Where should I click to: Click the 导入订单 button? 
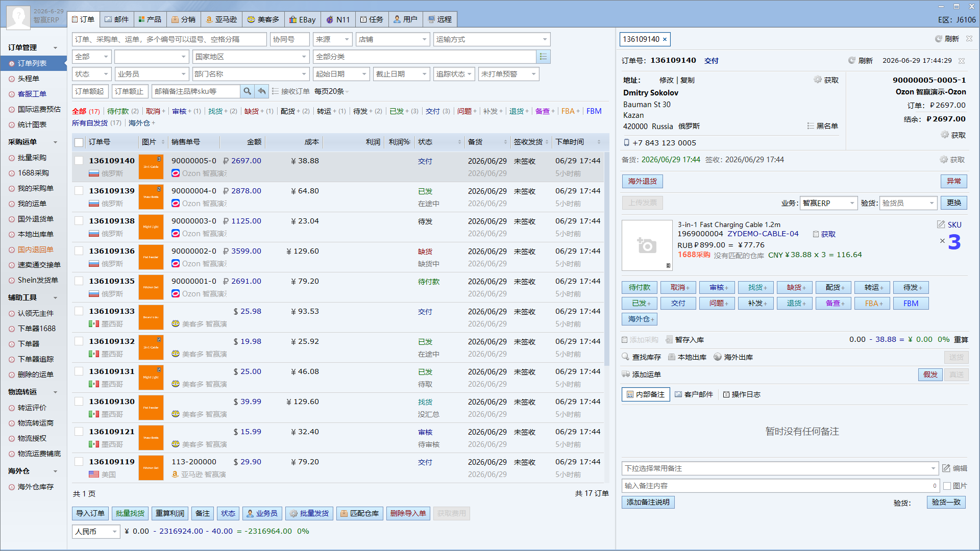90,513
